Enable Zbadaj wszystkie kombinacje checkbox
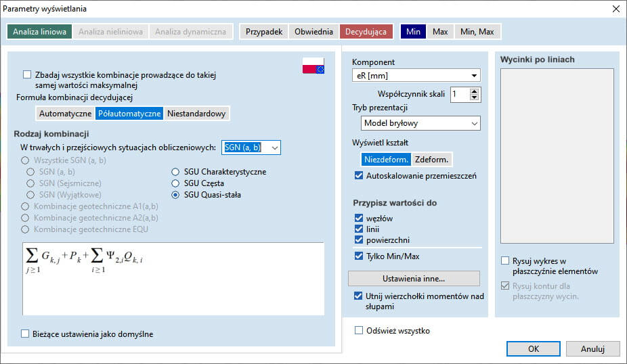The height and width of the screenshot is (364, 627). click(x=27, y=75)
